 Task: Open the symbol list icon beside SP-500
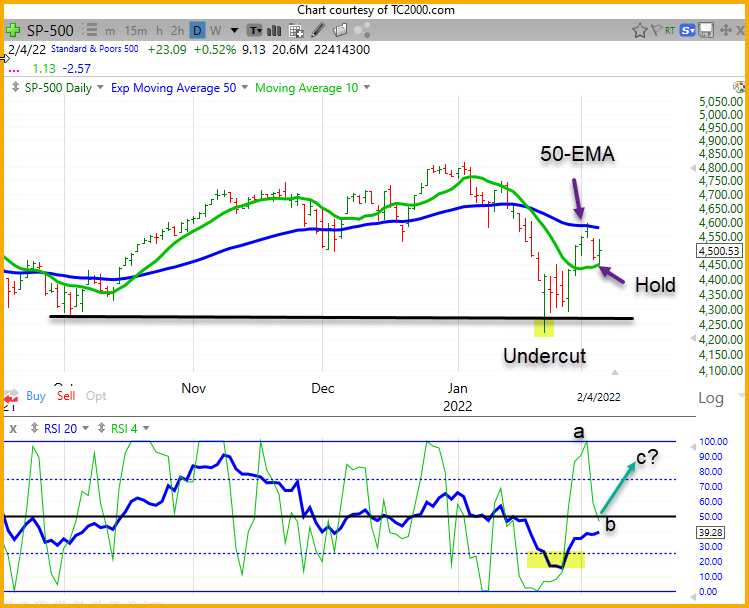[89, 30]
